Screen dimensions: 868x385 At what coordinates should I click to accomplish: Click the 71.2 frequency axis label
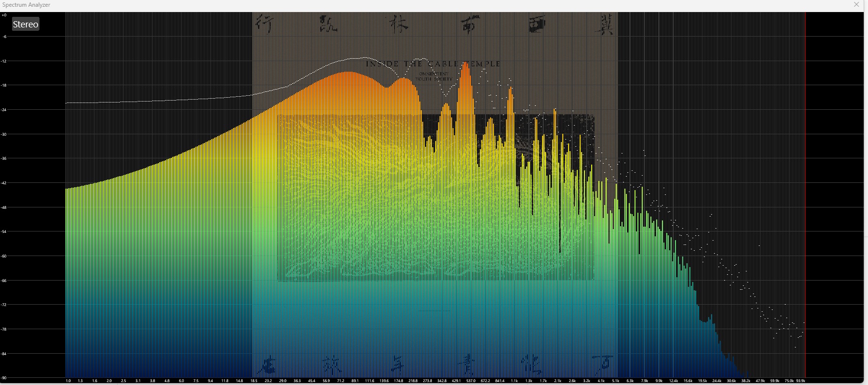pyautogui.click(x=340, y=381)
